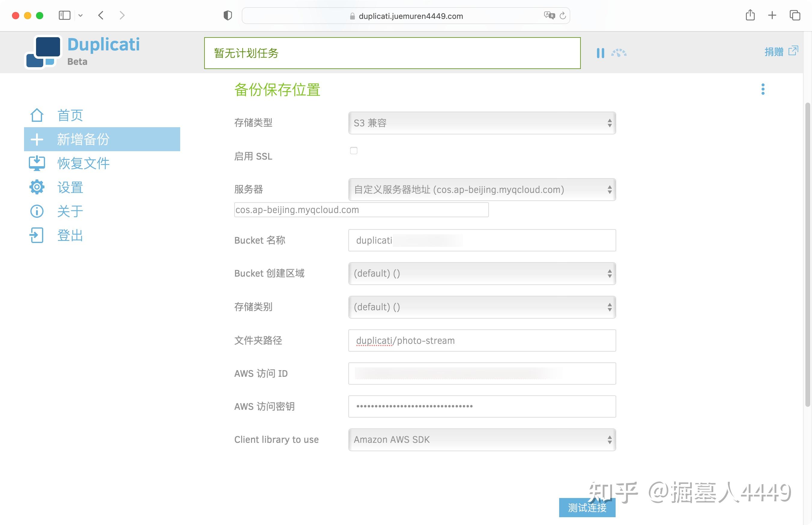Click the Safari share icon

(x=750, y=15)
